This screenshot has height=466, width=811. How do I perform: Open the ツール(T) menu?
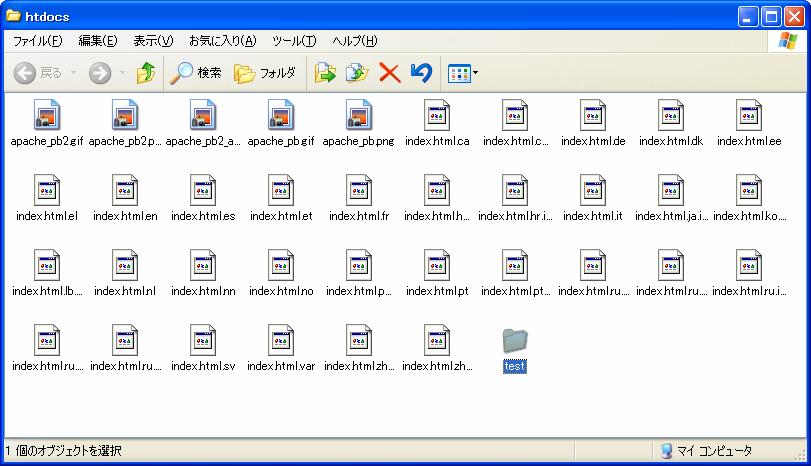(294, 41)
